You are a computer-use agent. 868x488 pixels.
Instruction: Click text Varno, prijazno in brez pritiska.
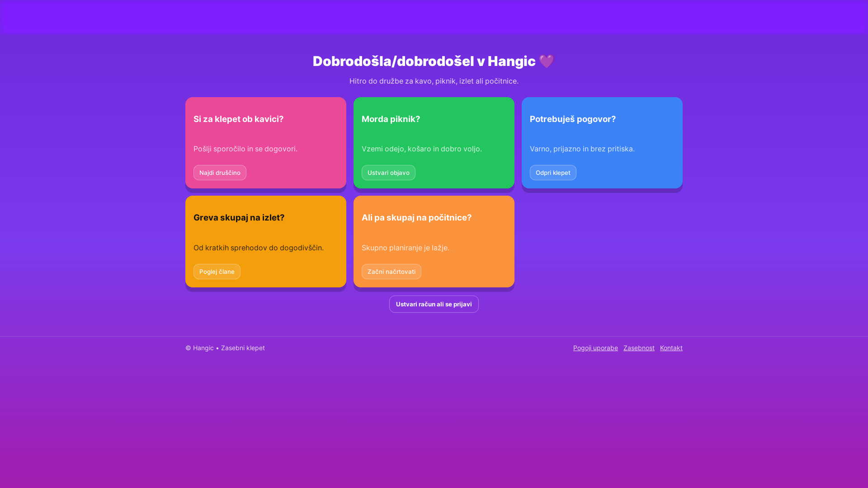coord(582,149)
